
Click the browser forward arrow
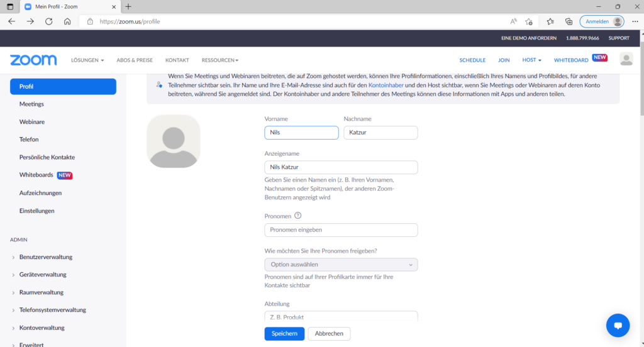30,21
